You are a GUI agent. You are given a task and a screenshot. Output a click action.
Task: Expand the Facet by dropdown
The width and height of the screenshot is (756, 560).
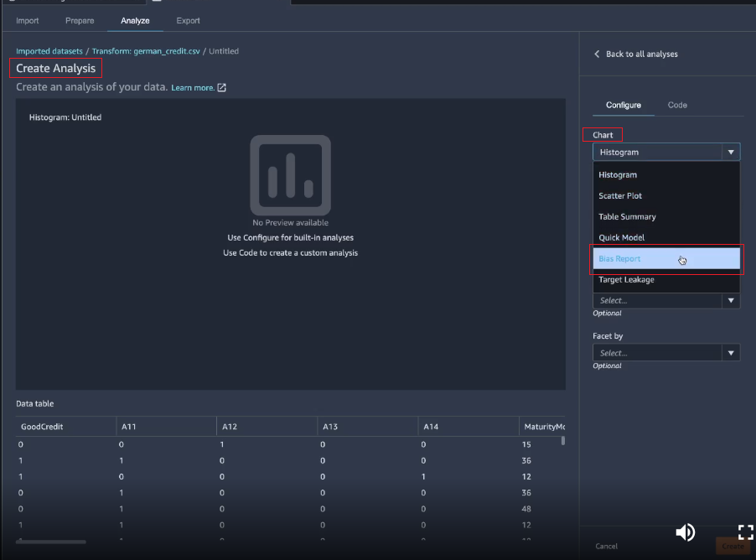tap(731, 353)
